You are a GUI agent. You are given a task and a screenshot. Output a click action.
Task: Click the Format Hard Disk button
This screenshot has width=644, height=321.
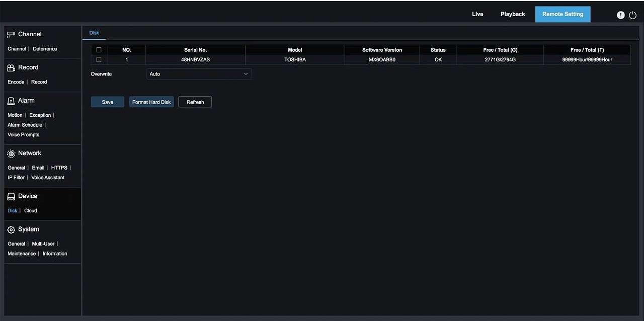click(x=151, y=102)
